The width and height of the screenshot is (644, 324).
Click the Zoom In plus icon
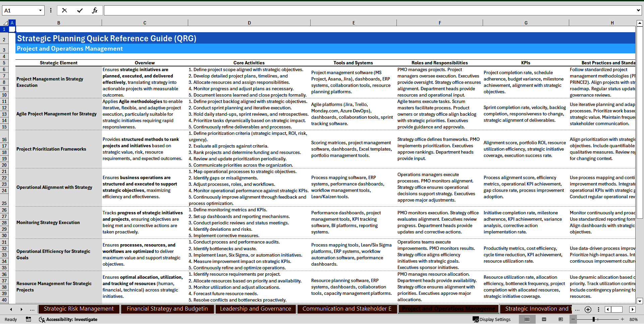point(622,319)
